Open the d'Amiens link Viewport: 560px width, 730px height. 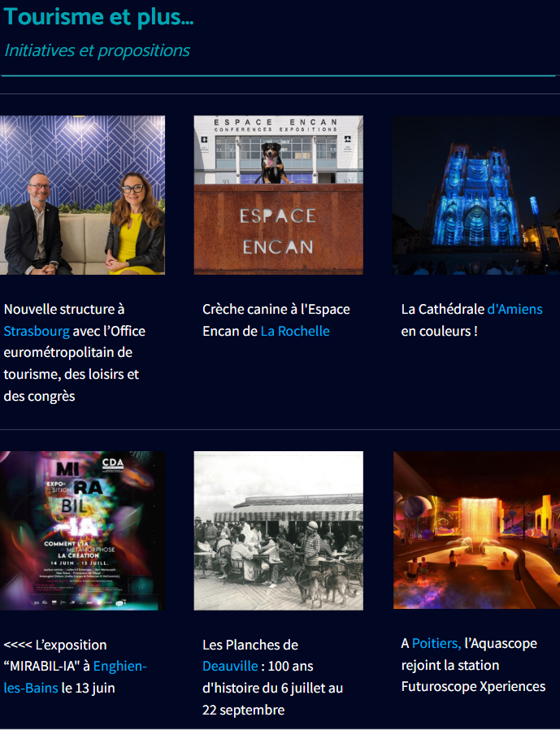514,309
